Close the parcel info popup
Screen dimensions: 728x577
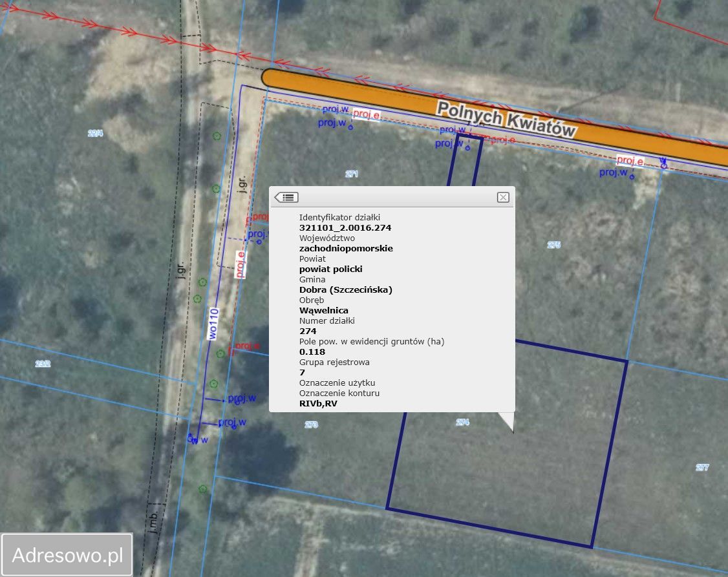click(503, 197)
